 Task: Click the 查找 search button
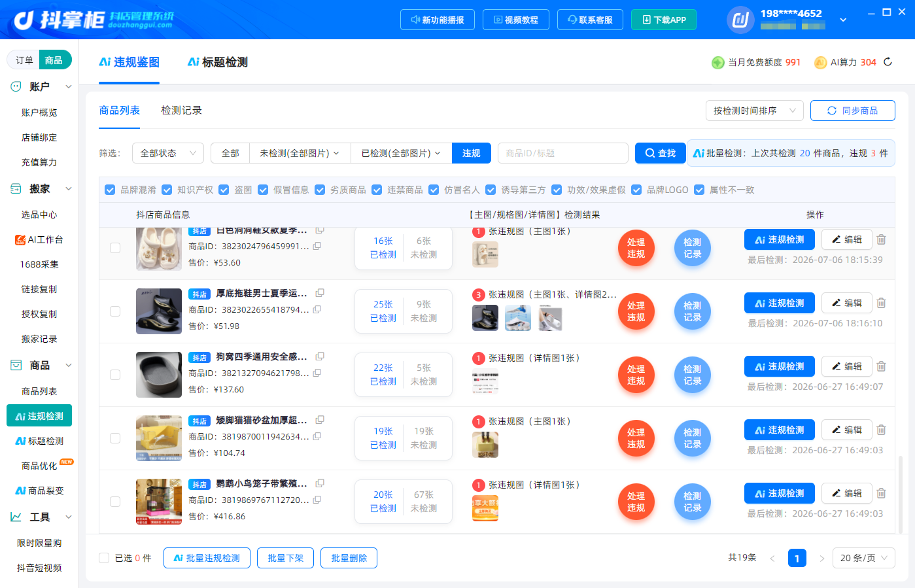click(661, 153)
